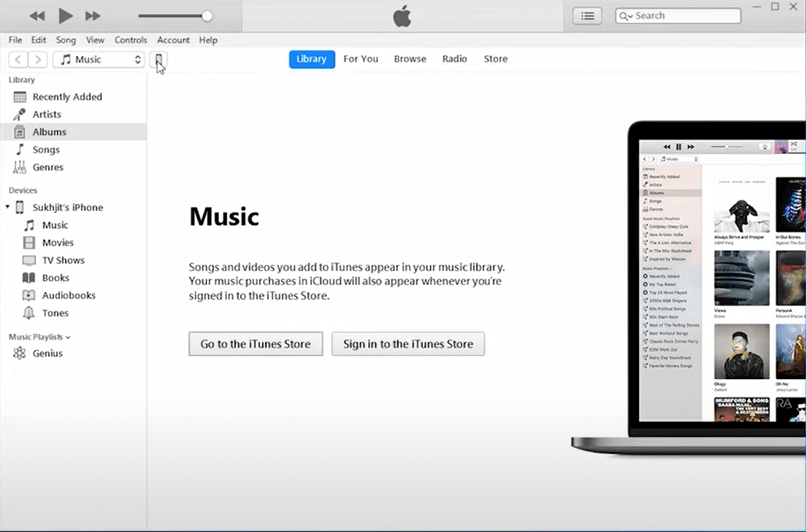806x532 pixels.
Task: Open the Up Next list view button
Action: pyautogui.click(x=588, y=16)
